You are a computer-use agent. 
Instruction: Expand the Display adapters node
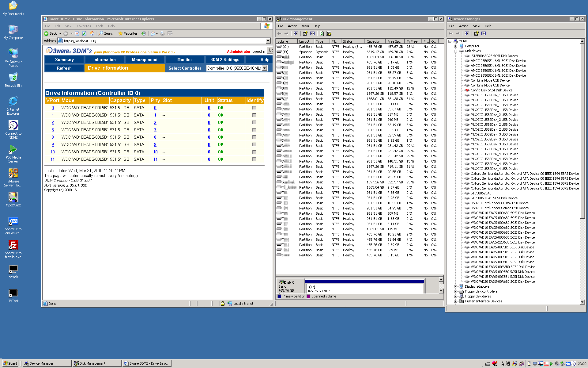point(455,286)
